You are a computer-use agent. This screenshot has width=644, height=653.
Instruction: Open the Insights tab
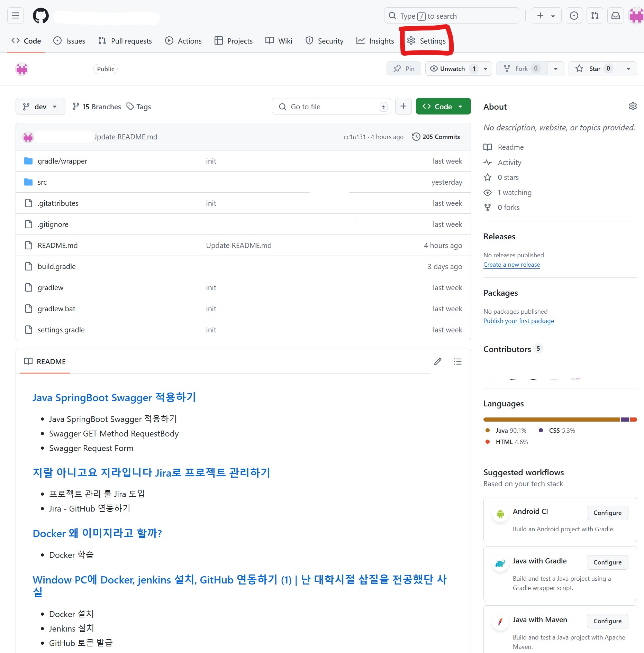[375, 41]
